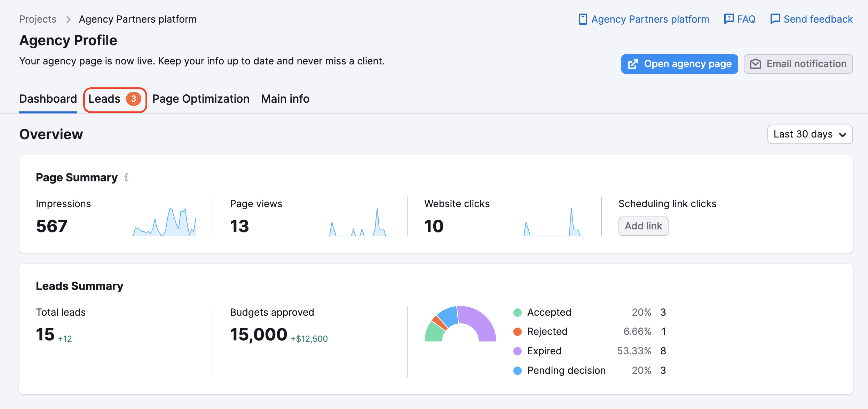Image resolution: width=868 pixels, height=409 pixels.
Task: Go to Projects in the breadcrumb
Action: click(38, 19)
